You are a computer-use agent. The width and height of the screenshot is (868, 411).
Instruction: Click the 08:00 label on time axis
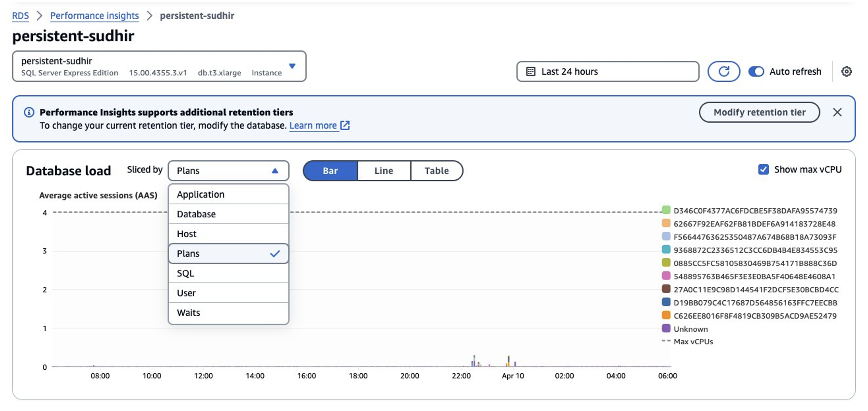tap(100, 376)
